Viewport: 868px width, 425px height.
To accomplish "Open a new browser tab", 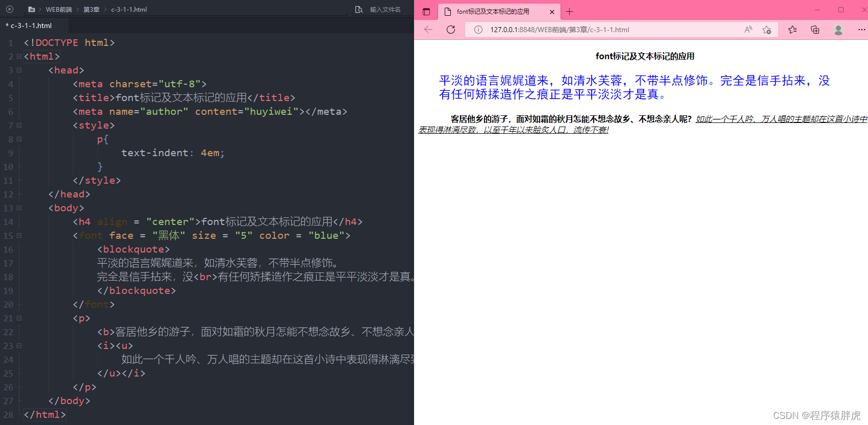I will pyautogui.click(x=569, y=11).
